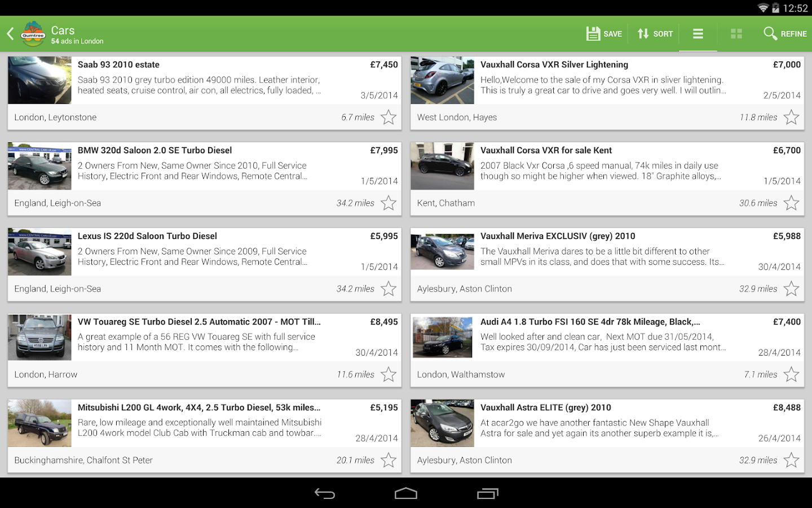Click 'London, Leytonstone' location text

(x=55, y=117)
